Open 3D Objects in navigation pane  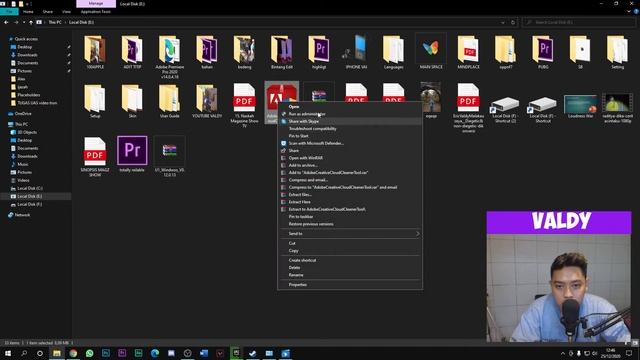pyautogui.click(x=27, y=132)
